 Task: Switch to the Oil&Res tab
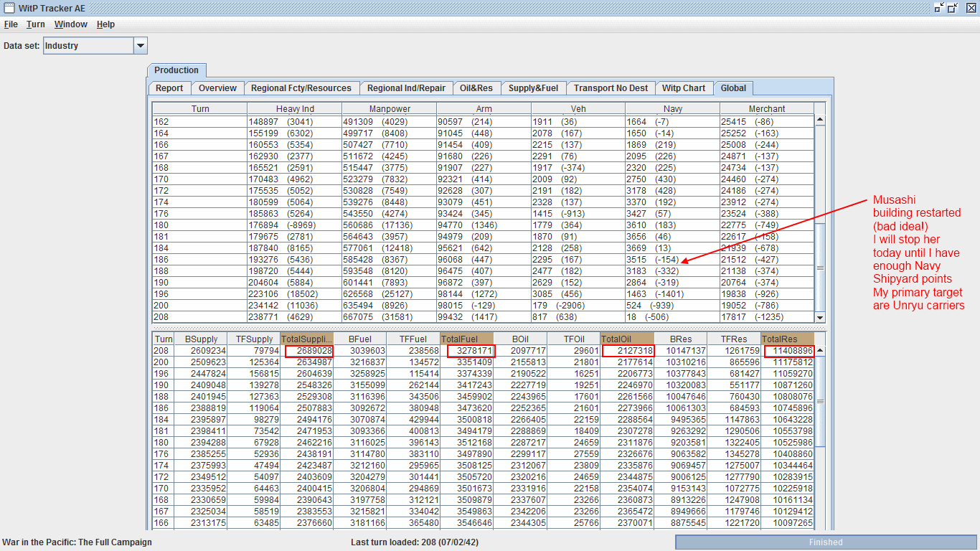pyautogui.click(x=476, y=88)
